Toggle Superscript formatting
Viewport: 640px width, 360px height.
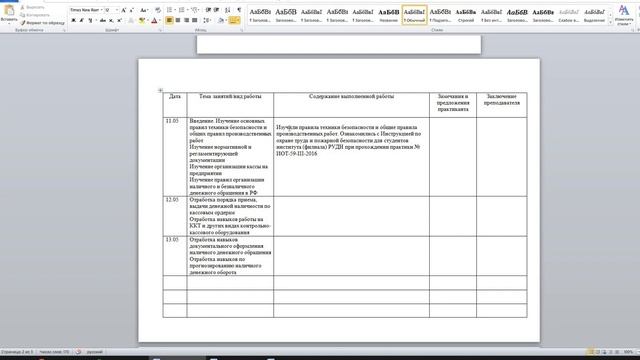[119, 20]
